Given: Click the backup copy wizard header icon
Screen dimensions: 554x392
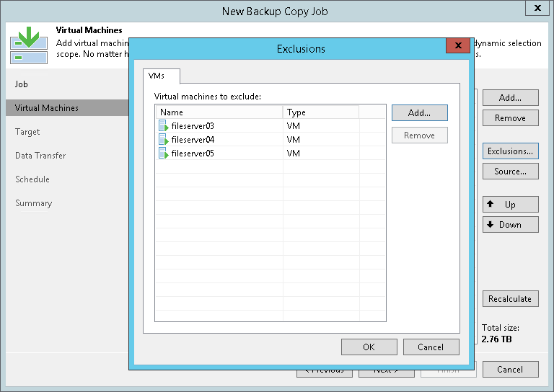Looking at the screenshot, I should (x=29, y=45).
